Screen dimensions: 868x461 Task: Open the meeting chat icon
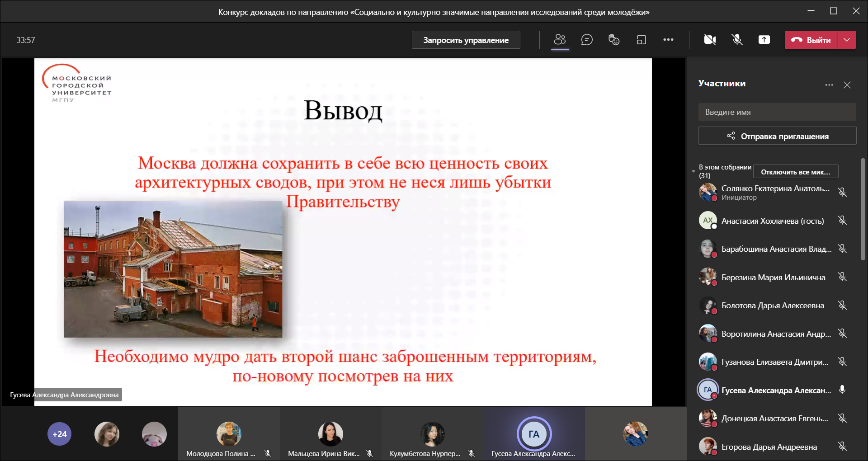coord(587,40)
